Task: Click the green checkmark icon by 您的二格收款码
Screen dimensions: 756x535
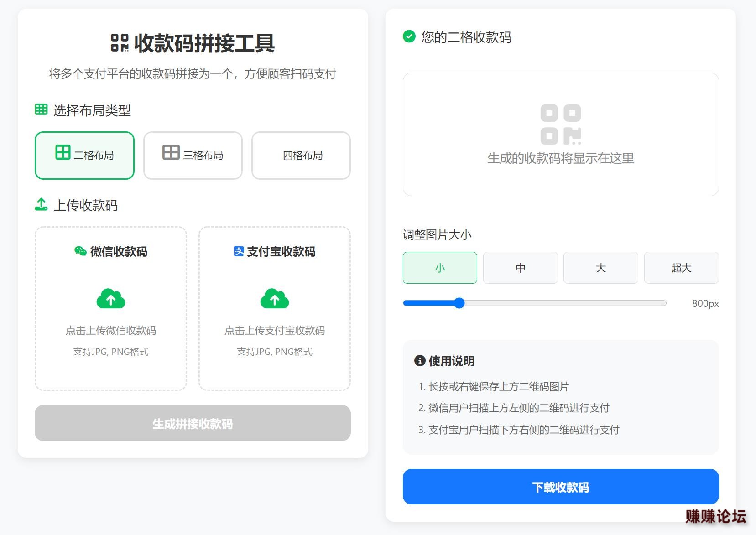Action: coord(409,36)
